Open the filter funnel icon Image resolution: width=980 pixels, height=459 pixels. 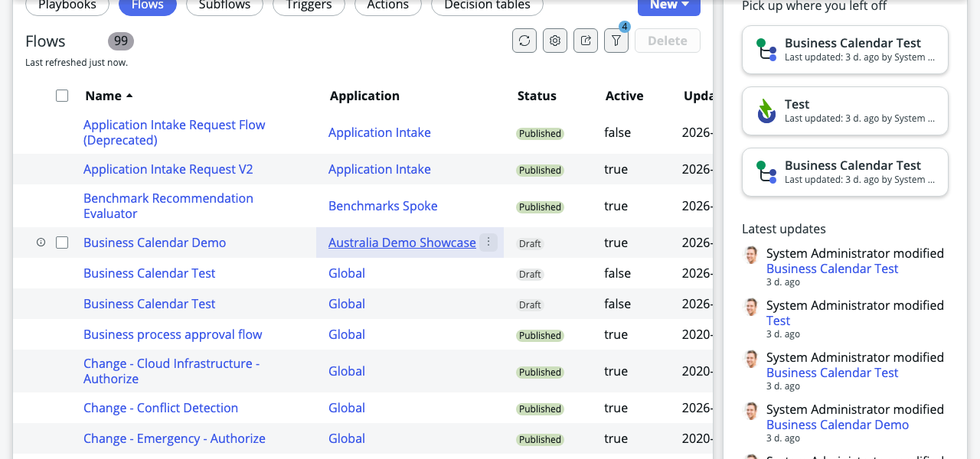[616, 41]
